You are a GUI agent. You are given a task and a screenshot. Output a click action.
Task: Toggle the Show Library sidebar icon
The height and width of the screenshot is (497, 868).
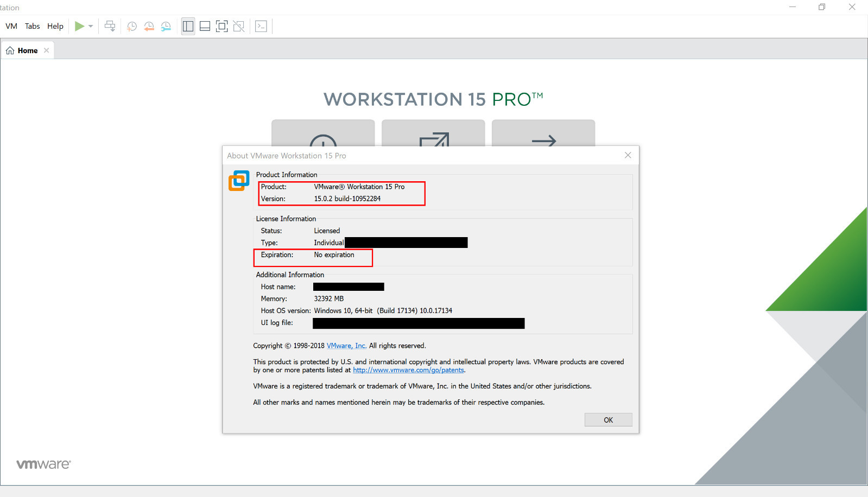[x=188, y=26]
